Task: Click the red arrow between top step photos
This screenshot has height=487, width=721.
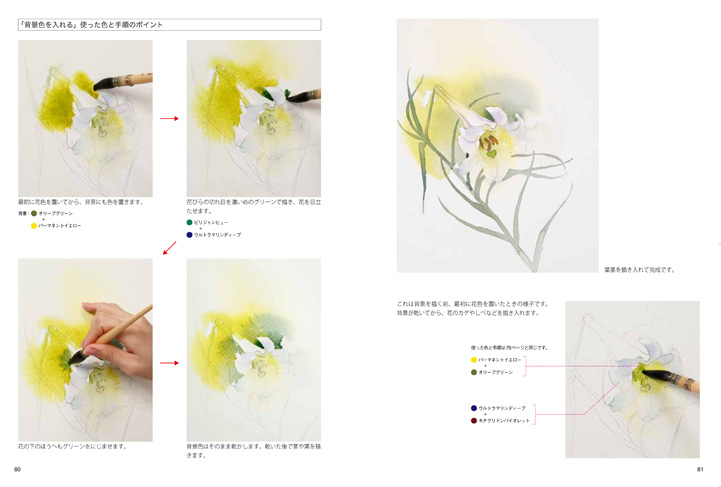Action: (169, 119)
